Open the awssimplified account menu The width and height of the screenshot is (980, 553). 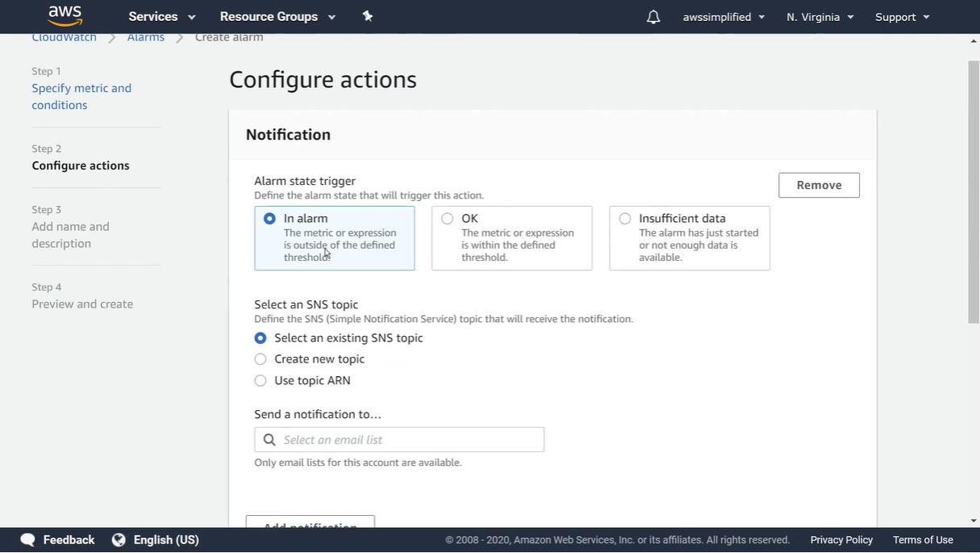(724, 17)
